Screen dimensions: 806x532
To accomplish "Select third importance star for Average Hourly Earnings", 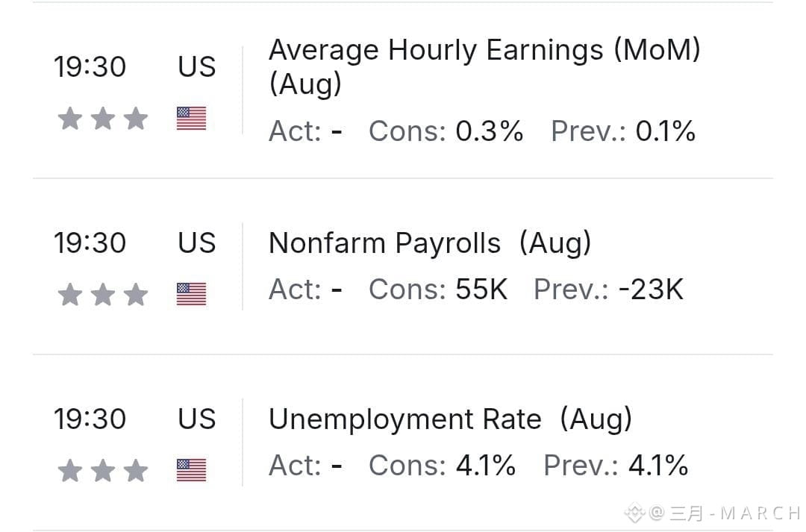I will 136,118.
